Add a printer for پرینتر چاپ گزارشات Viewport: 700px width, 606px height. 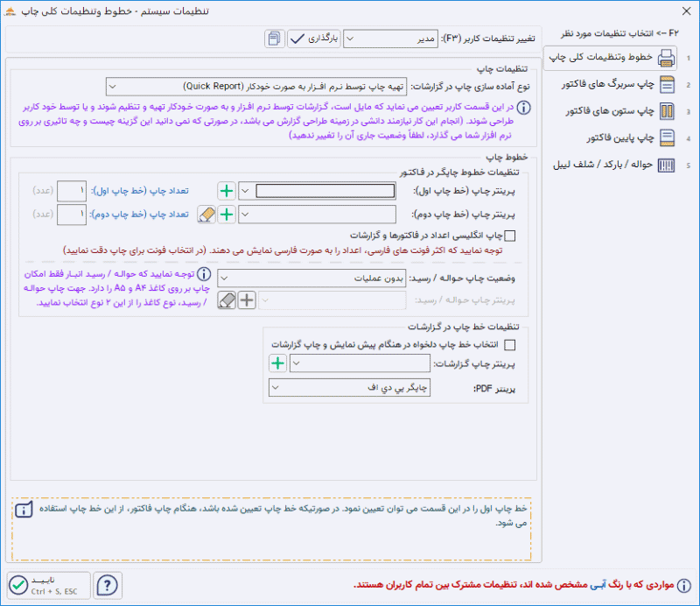[x=277, y=363]
